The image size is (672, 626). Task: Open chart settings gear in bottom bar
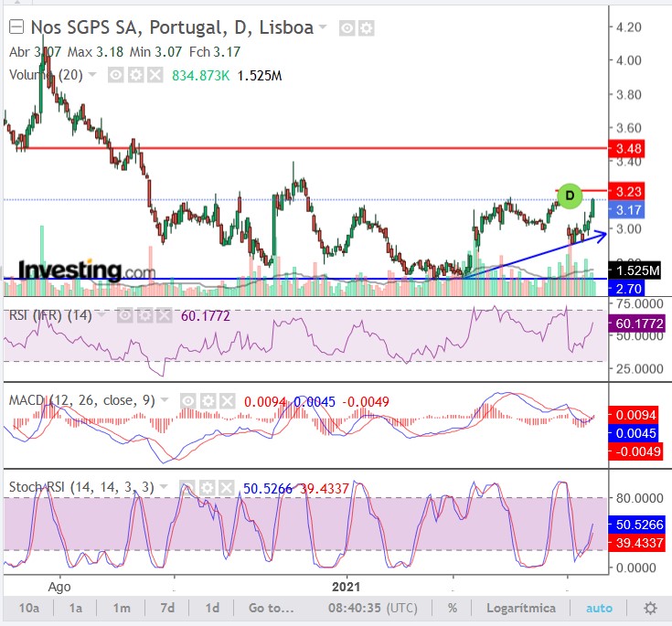pos(650,608)
